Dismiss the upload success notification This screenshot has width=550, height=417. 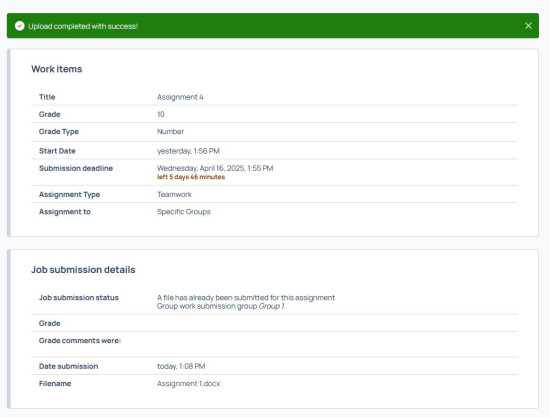pyautogui.click(x=528, y=26)
